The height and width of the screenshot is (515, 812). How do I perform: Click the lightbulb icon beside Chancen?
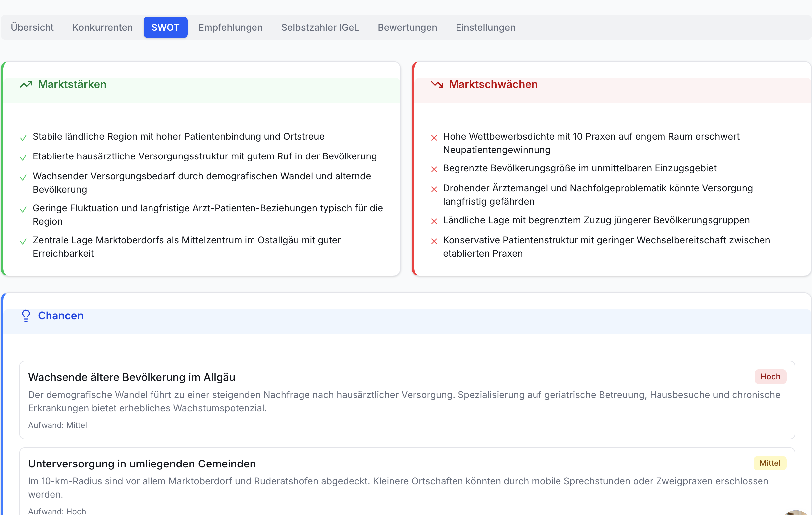click(26, 316)
